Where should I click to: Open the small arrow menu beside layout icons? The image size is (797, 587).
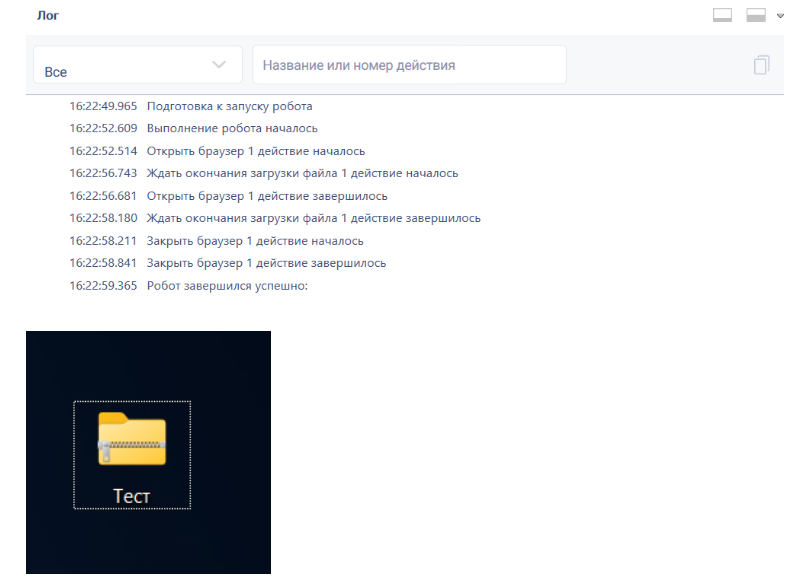pos(780,16)
